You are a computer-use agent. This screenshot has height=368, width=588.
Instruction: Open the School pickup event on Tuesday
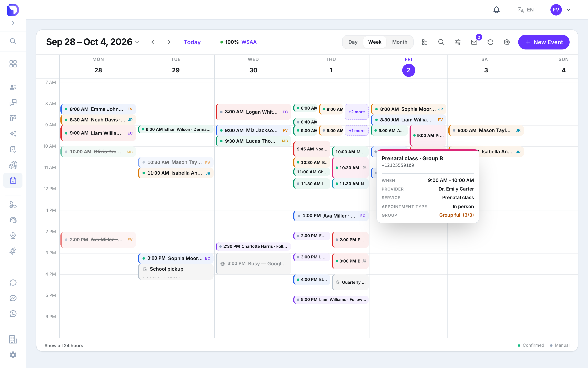point(176,271)
